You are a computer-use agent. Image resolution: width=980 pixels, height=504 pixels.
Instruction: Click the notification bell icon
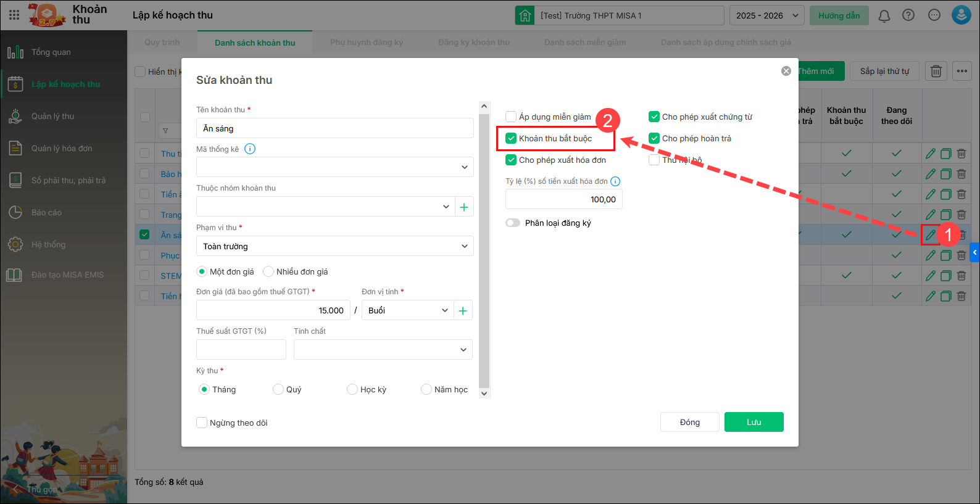point(884,15)
